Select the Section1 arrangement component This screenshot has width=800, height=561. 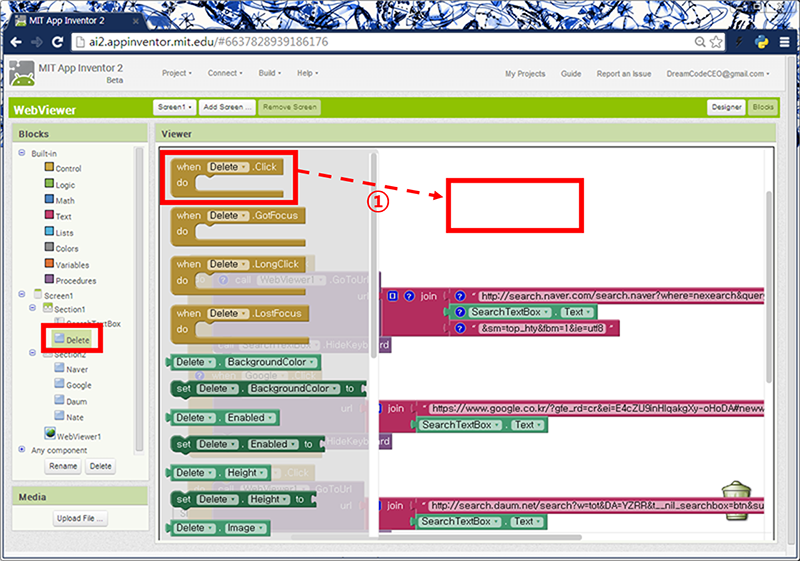(x=64, y=309)
